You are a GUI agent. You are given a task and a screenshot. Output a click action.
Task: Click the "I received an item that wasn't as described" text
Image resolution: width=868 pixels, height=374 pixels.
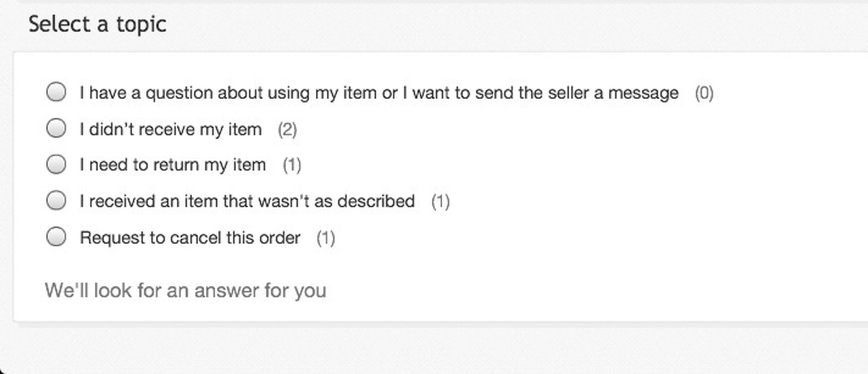pyautogui.click(x=247, y=201)
